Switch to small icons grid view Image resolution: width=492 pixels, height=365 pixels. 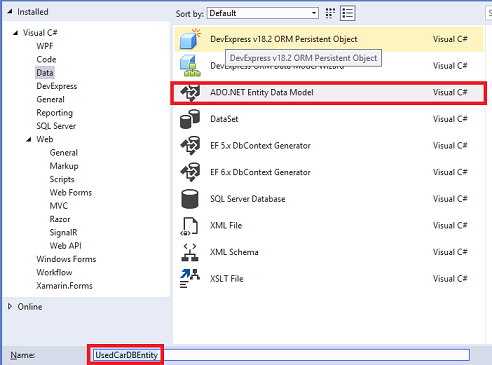(x=330, y=13)
